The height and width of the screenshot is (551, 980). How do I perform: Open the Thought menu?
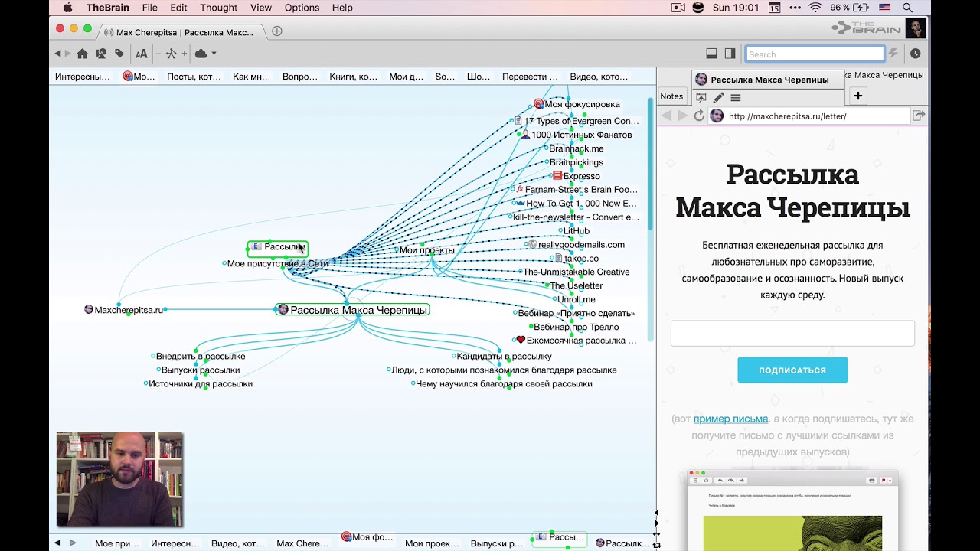click(219, 8)
